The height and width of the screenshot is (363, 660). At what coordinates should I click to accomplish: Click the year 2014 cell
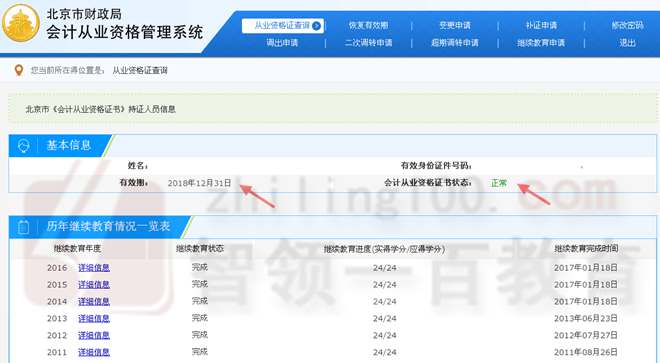(57, 301)
